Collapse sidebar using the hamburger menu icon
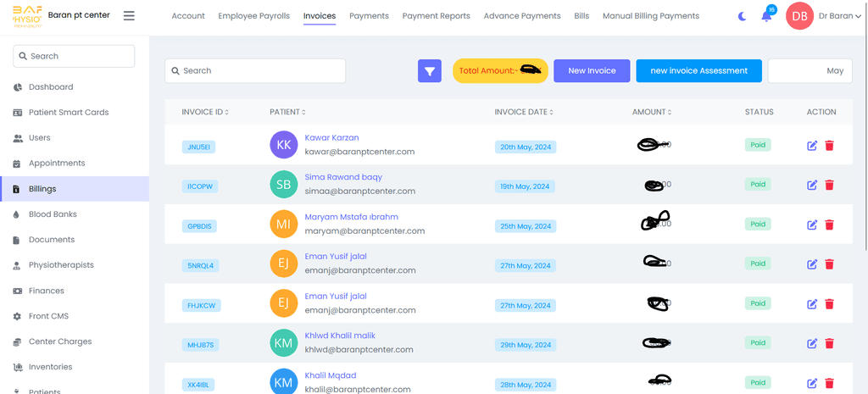The width and height of the screenshot is (868, 394). [129, 16]
